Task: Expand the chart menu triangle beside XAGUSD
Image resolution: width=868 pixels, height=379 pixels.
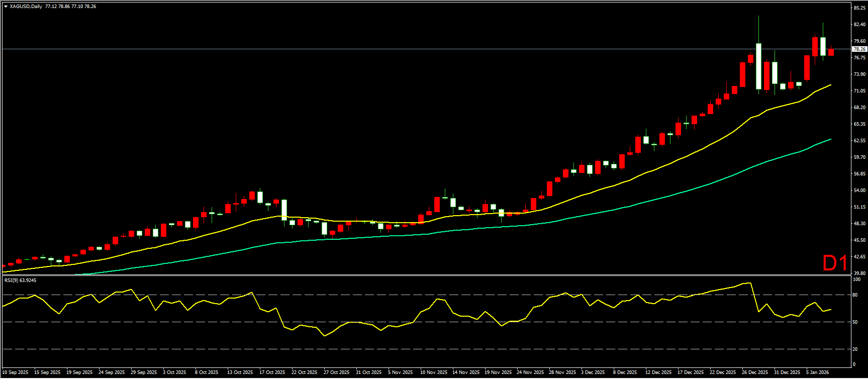Action: point(6,7)
